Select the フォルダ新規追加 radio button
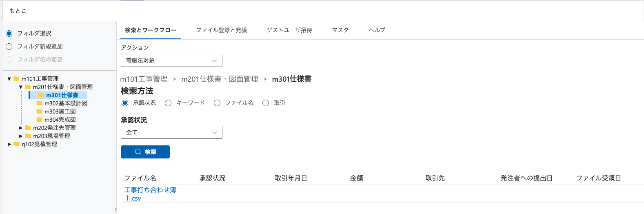 coord(9,47)
